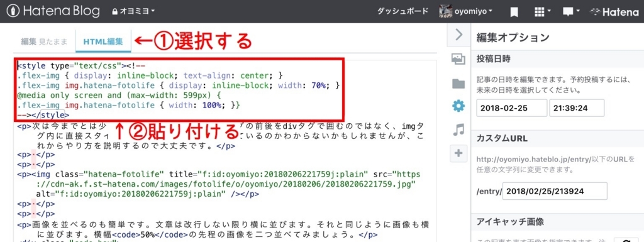This screenshot has height=242, width=644.
Task: Click the 投稿日時 section header
Action: [x=493, y=59]
